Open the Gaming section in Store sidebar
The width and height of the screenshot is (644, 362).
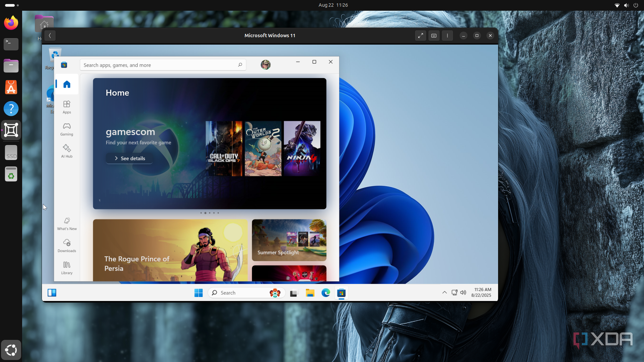click(67, 129)
